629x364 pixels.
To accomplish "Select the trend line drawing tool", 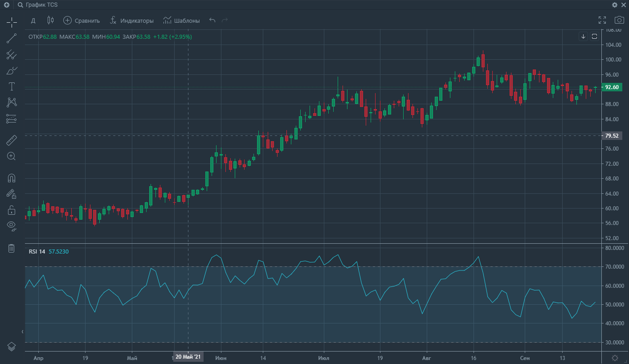I will 12,38.
